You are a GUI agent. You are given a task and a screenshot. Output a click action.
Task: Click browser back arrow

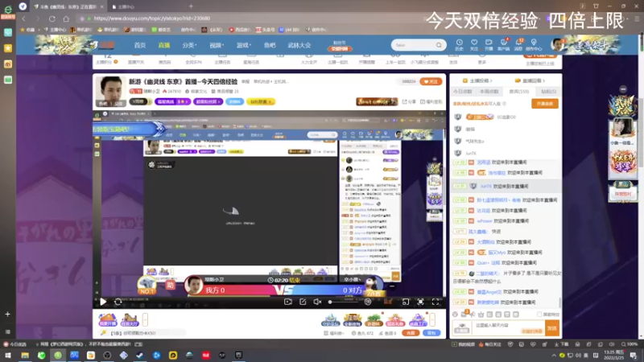(x=24, y=19)
